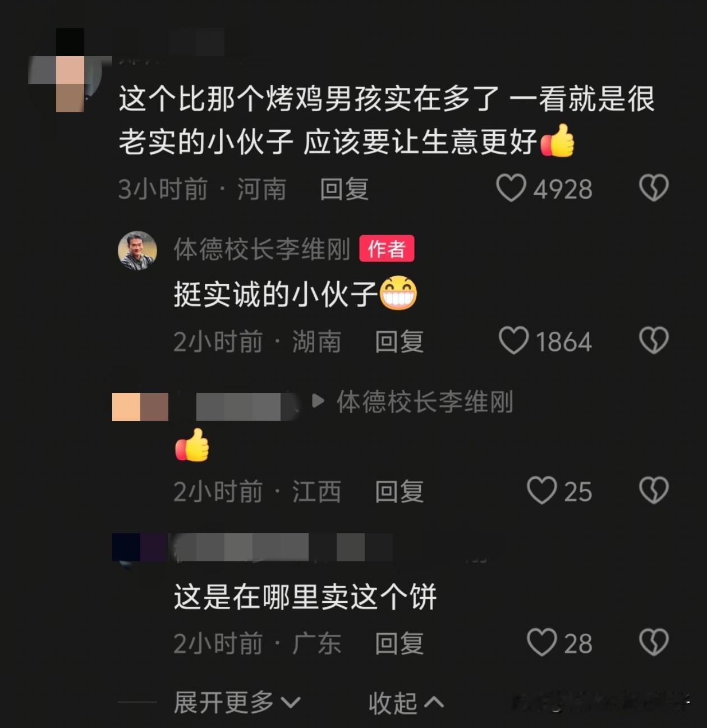
Task: Open the replied-to user 体德校长李维刚 link
Action: tap(425, 402)
